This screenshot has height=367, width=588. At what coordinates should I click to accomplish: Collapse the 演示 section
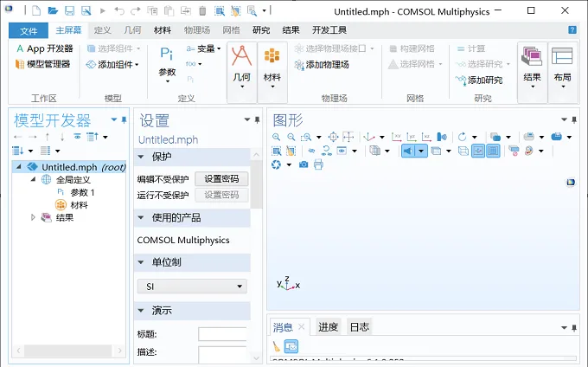(x=141, y=311)
